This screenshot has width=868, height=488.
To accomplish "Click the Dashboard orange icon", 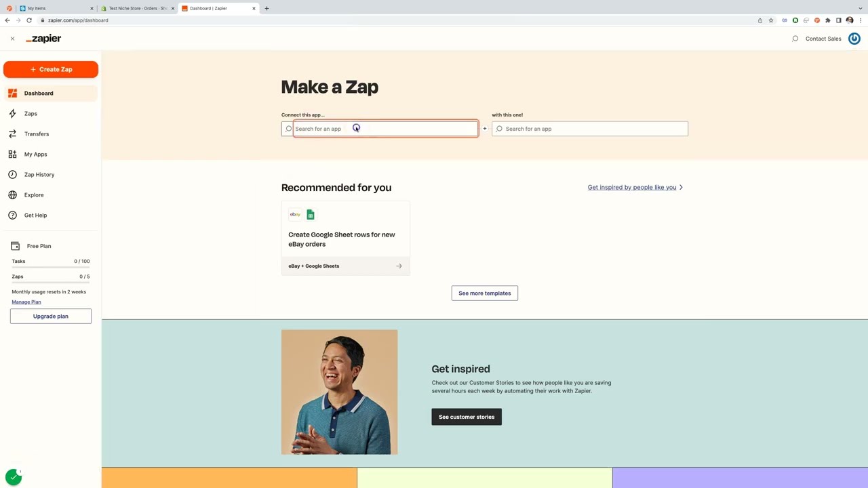I will [12, 93].
